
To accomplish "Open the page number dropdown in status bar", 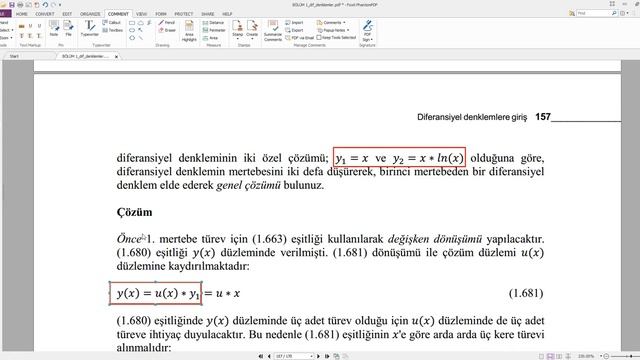I will pyautogui.click(x=311, y=356).
